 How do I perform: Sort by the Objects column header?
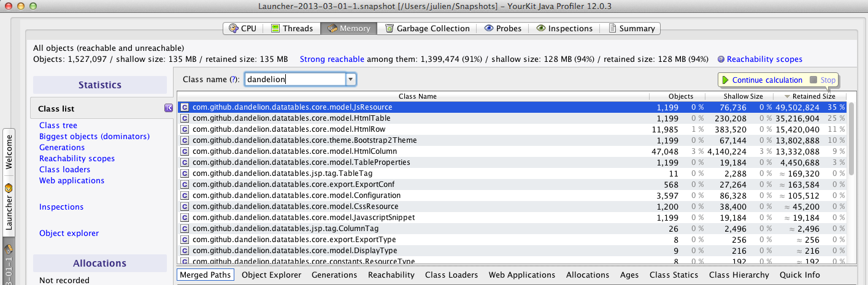677,96
